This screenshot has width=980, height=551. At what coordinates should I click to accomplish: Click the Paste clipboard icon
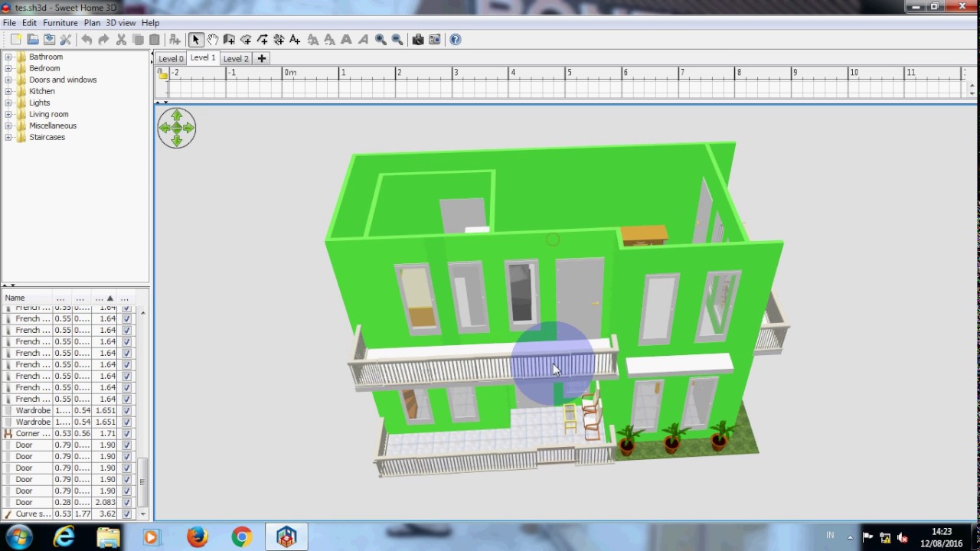tap(155, 40)
